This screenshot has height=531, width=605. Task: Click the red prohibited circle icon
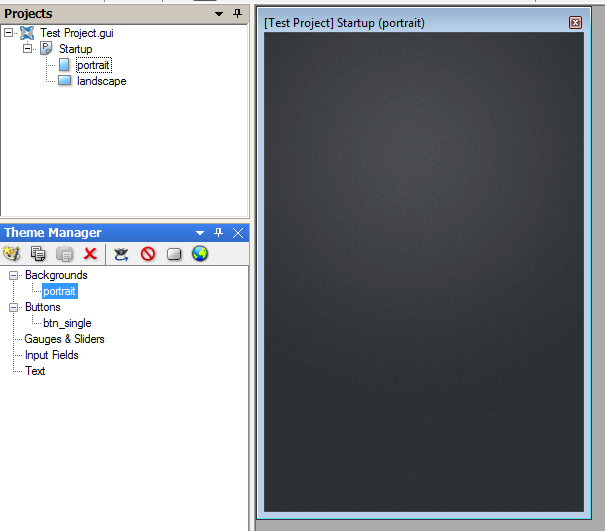coord(148,254)
